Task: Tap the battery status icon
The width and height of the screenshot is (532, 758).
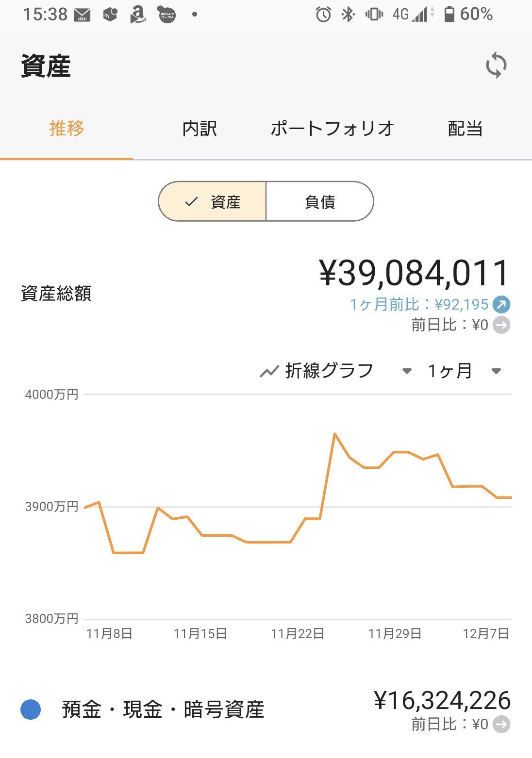Action: [449, 14]
